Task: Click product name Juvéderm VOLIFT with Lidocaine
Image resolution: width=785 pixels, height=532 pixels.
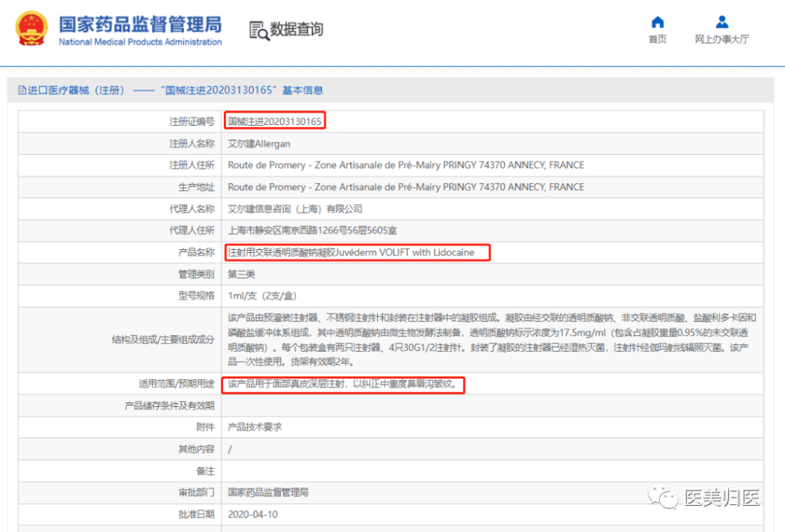Action: coord(351,253)
